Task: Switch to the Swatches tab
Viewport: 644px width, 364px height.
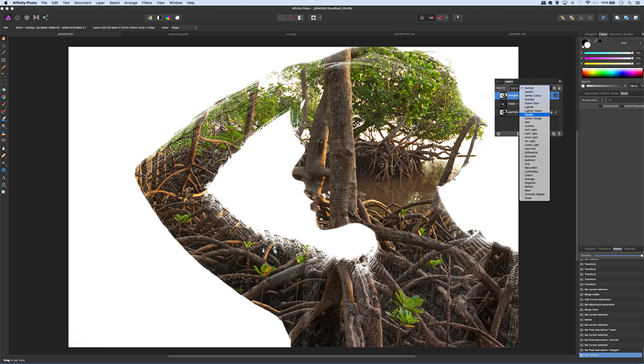Action: tap(615, 34)
